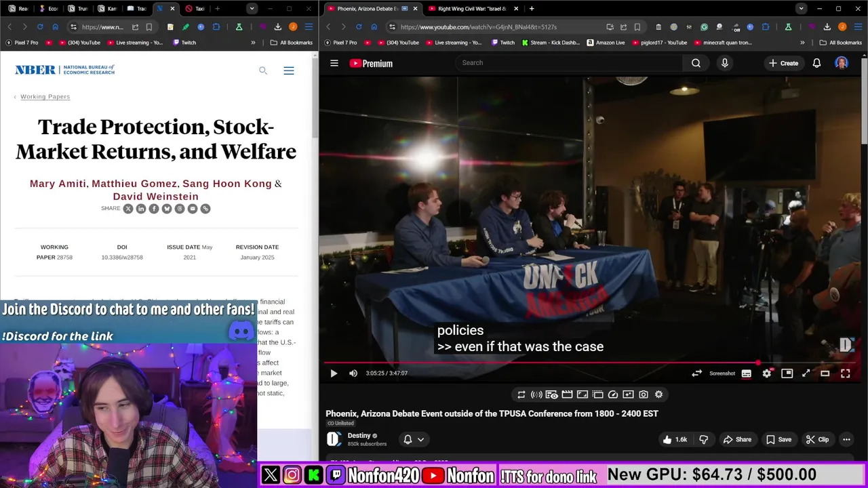Image resolution: width=868 pixels, height=488 pixels.
Task: Click the playback speed gauge icon
Action: click(613, 394)
